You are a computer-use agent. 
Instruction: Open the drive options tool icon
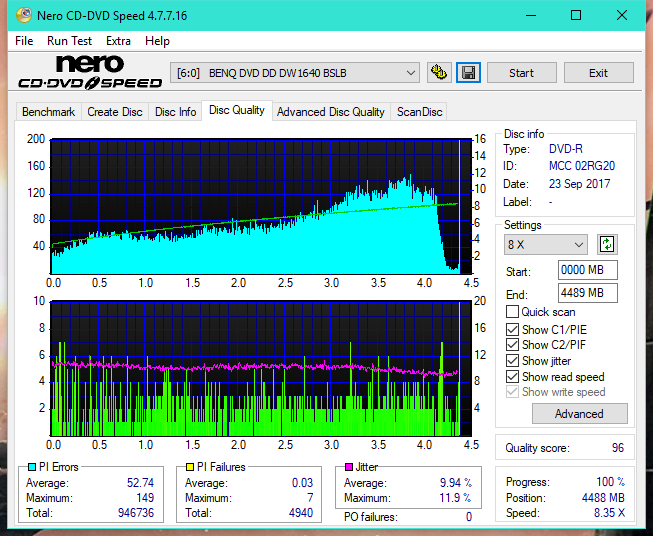pos(439,73)
